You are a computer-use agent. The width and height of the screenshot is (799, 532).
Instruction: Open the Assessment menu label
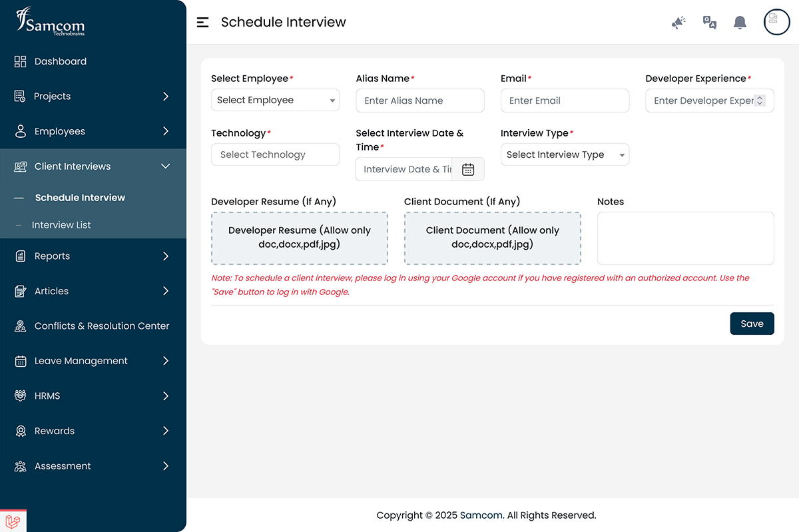click(63, 466)
